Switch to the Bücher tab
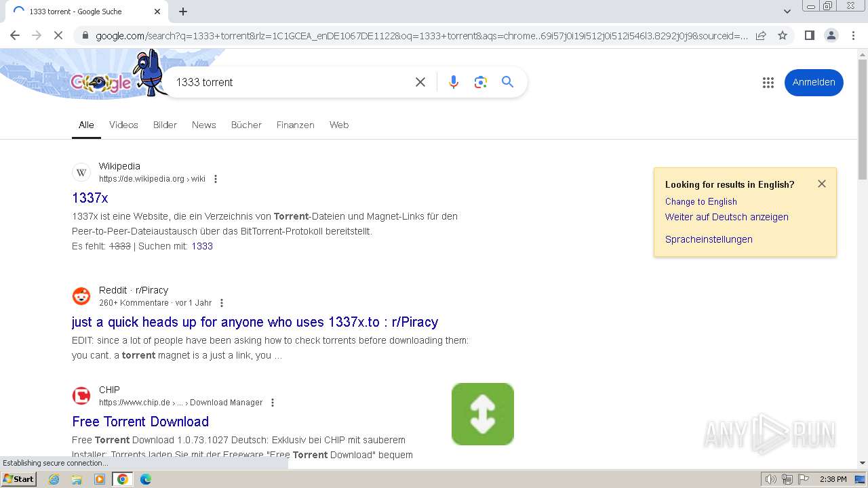 (246, 125)
